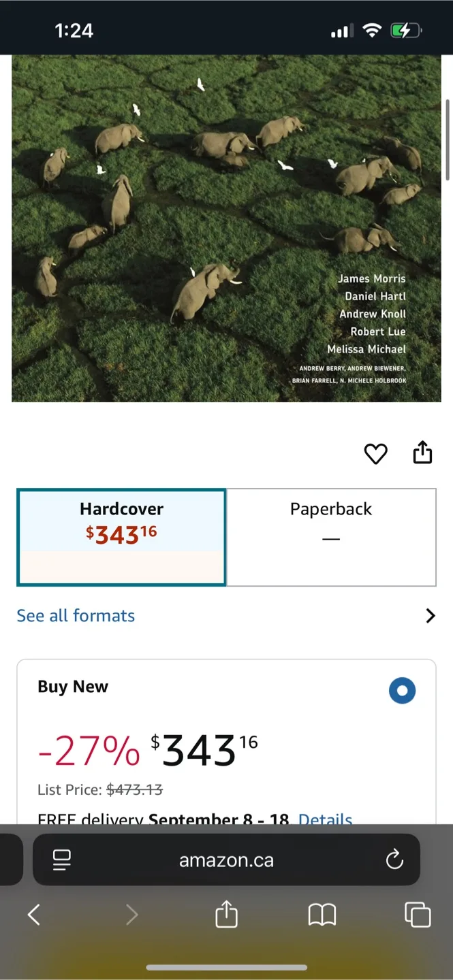Open delivery Details link
This screenshot has width=453, height=980.
pos(325,819)
